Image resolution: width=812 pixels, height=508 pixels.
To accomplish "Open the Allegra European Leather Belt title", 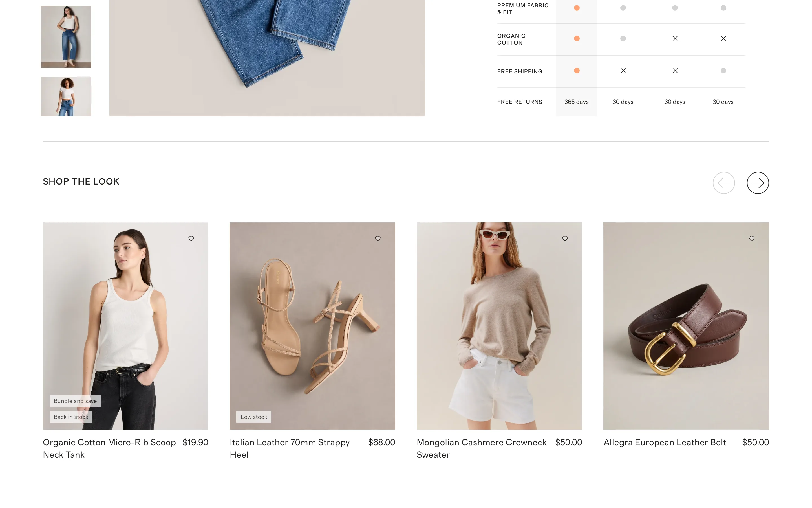I will coord(665,443).
